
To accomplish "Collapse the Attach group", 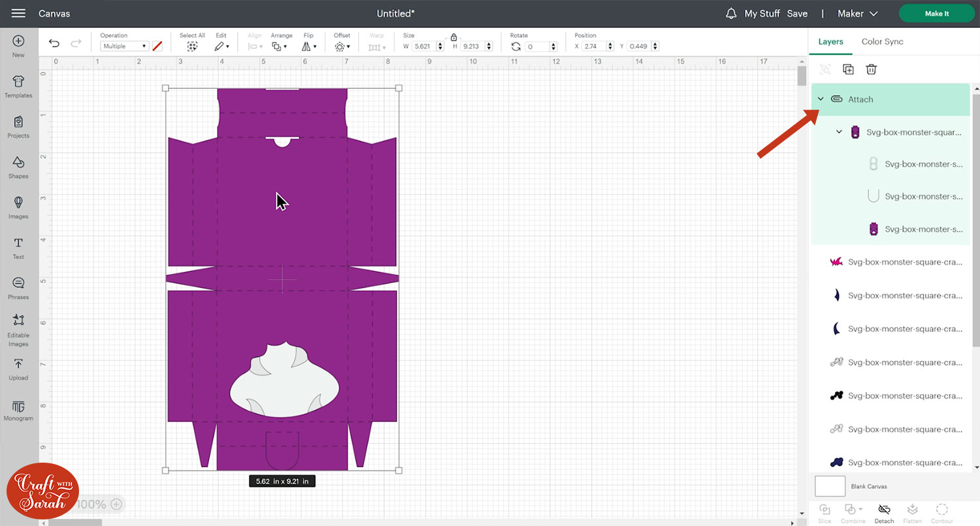I will 821,99.
